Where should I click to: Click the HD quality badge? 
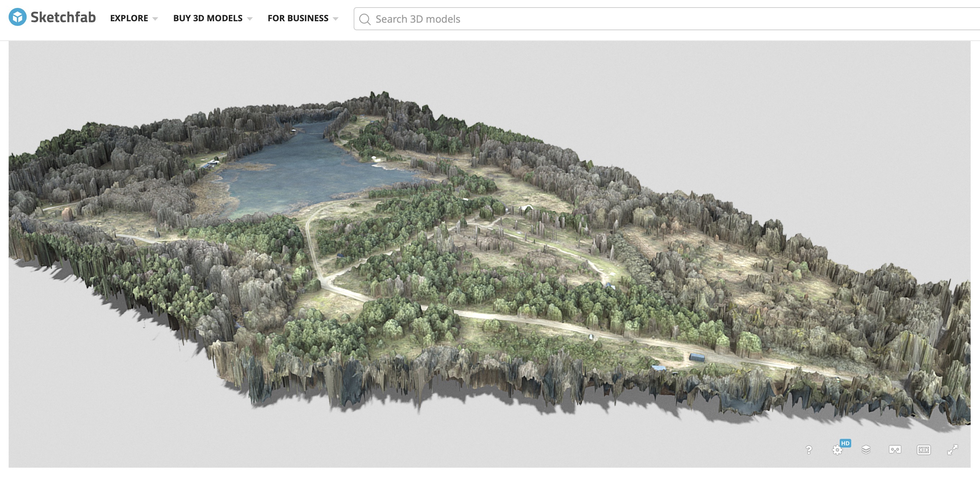coord(845,443)
